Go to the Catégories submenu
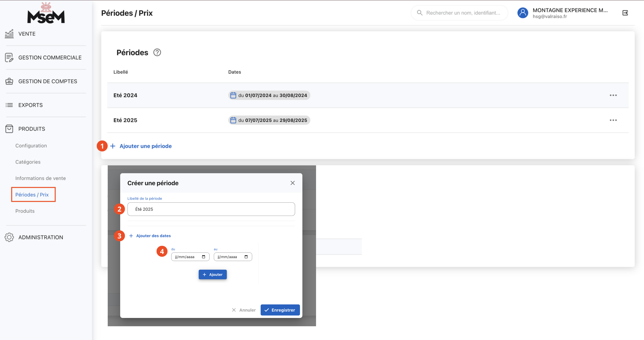 point(28,162)
